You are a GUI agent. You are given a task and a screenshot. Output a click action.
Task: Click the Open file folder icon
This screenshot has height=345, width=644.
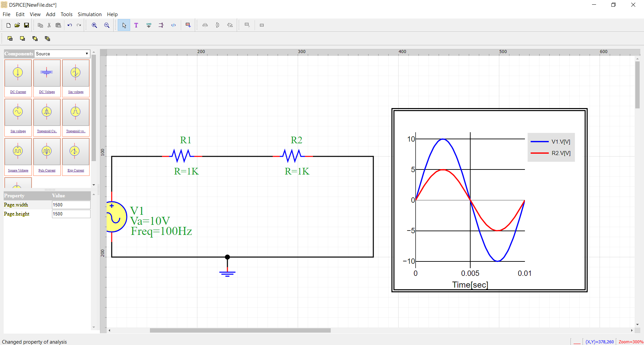click(17, 25)
